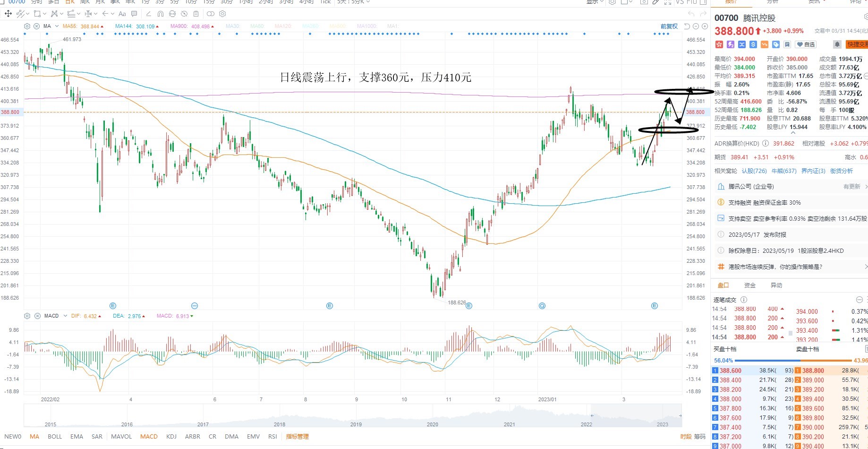Open 指标管理 indicator management
The width and height of the screenshot is (868, 449).
tap(297, 436)
